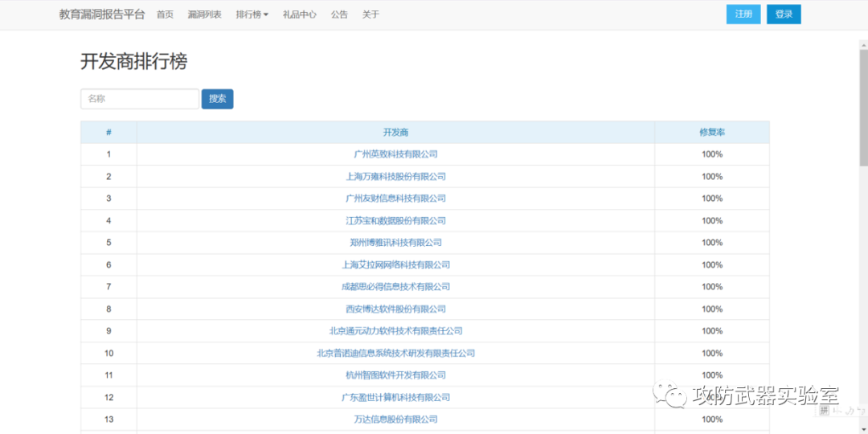Screen dimensions: 868x434
Task: Open the 公告 nav item
Action: click(339, 15)
